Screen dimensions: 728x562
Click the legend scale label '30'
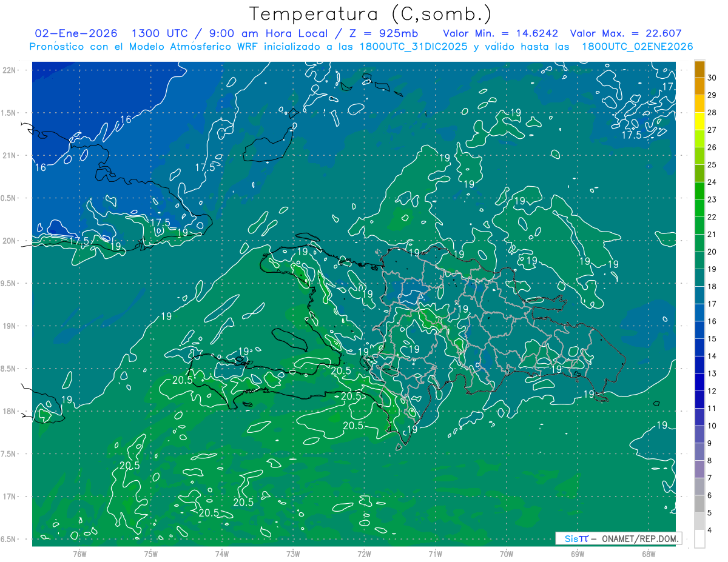tap(712, 78)
